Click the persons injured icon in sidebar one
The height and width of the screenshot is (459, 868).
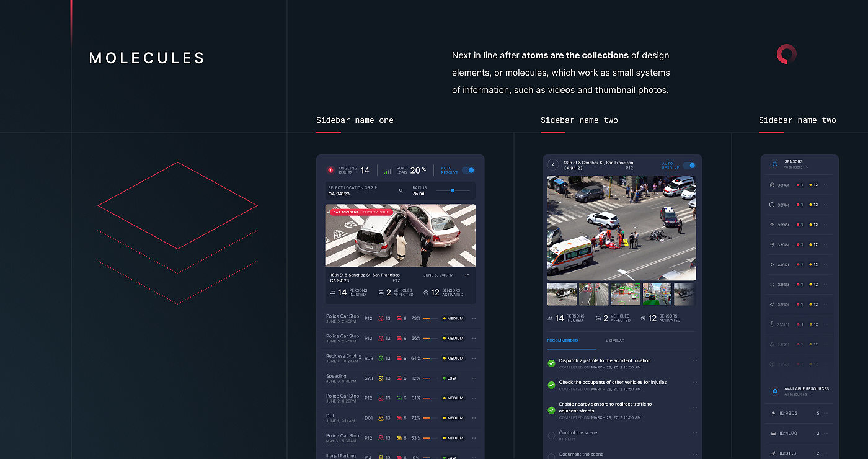[x=332, y=292]
